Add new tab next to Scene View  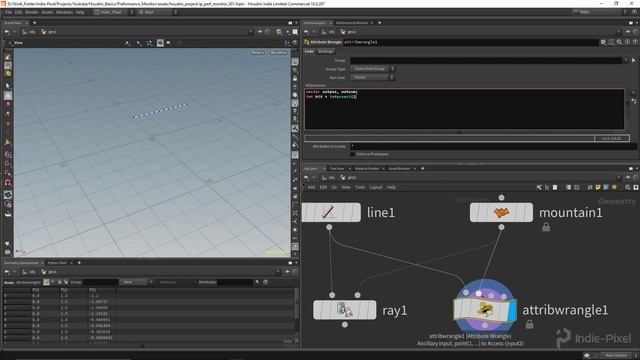tap(34, 23)
